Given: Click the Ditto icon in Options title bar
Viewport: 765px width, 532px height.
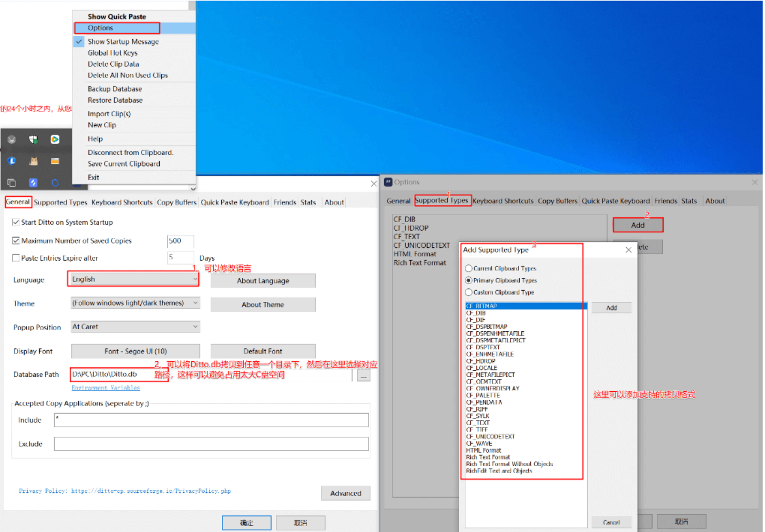Looking at the screenshot, I should tap(388, 182).
